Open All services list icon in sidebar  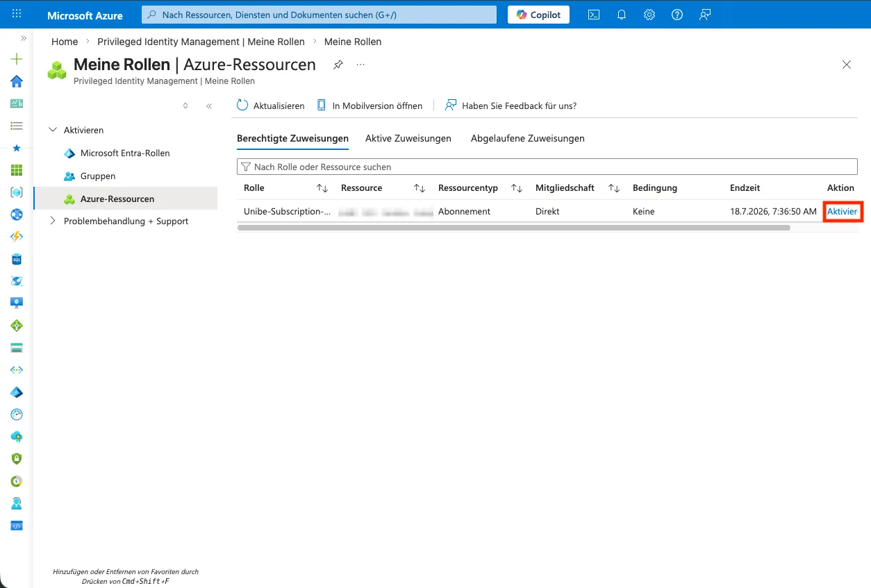(17, 126)
